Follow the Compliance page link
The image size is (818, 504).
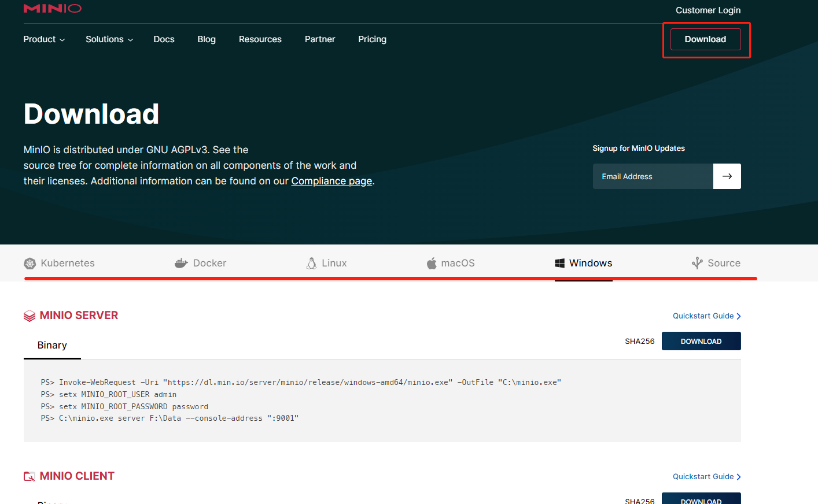coord(331,181)
